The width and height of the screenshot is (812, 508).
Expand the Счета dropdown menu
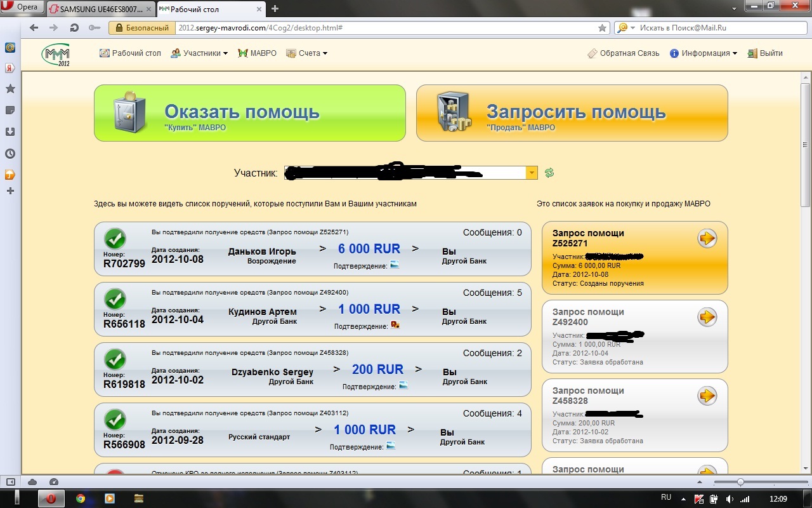(x=306, y=53)
